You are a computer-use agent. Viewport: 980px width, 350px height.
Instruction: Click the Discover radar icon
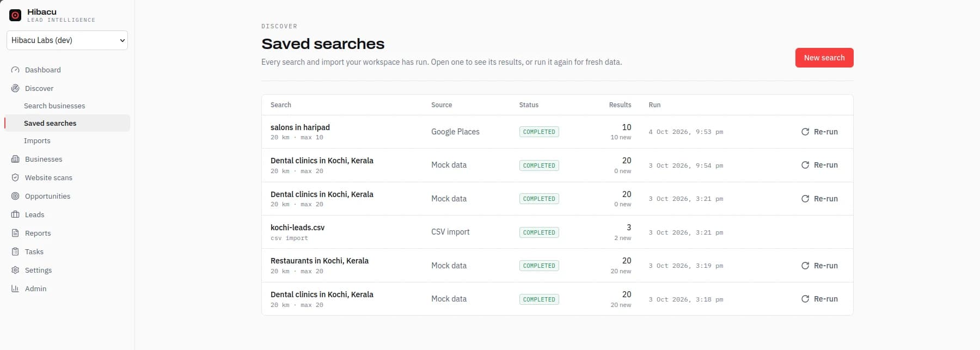point(15,88)
